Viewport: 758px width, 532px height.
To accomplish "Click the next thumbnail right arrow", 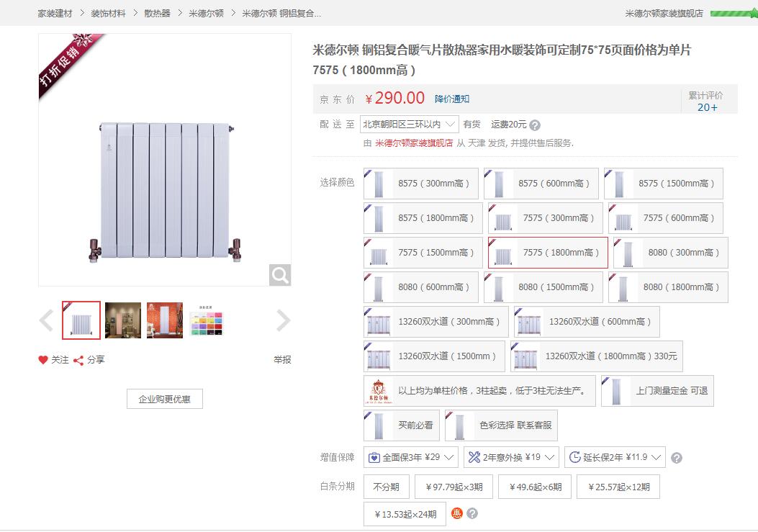I will [284, 320].
